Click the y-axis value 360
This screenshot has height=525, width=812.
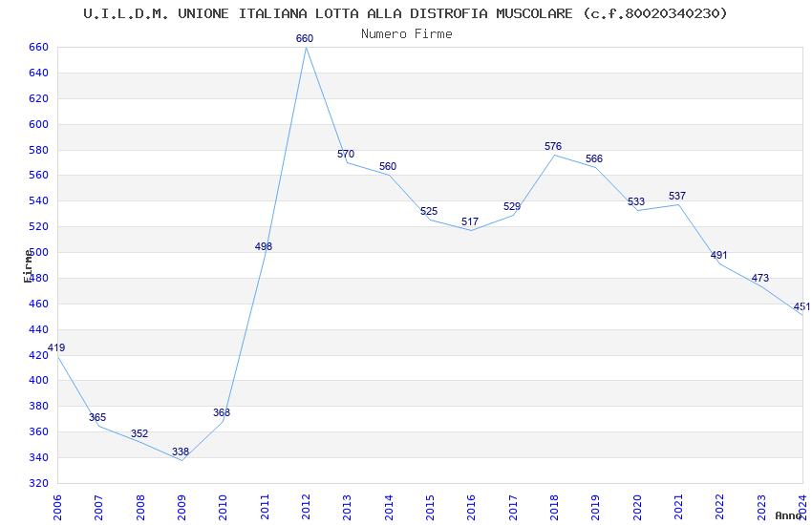click(x=39, y=431)
